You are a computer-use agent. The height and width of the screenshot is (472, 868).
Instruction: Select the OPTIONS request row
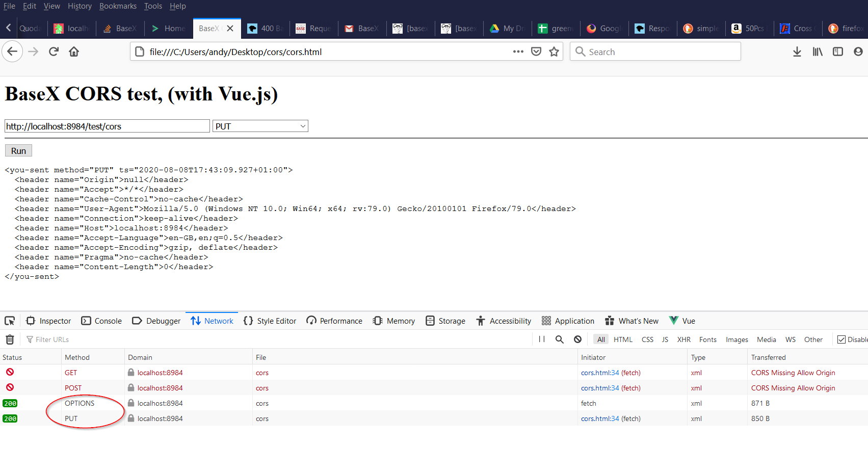point(434,403)
